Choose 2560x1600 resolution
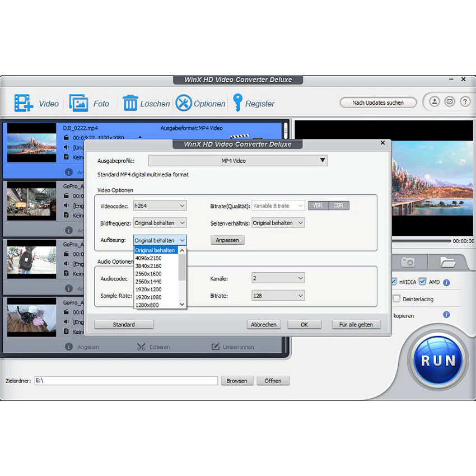The width and height of the screenshot is (476, 476). click(x=156, y=274)
